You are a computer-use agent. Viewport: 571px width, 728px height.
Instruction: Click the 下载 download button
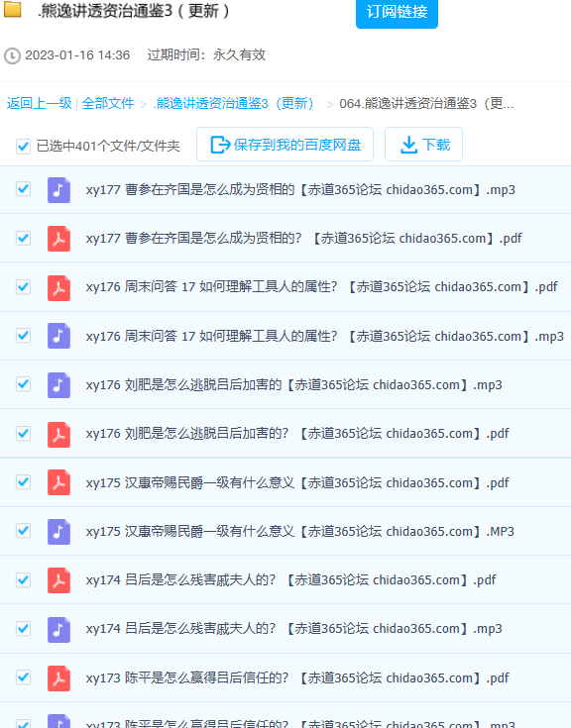[423, 145]
